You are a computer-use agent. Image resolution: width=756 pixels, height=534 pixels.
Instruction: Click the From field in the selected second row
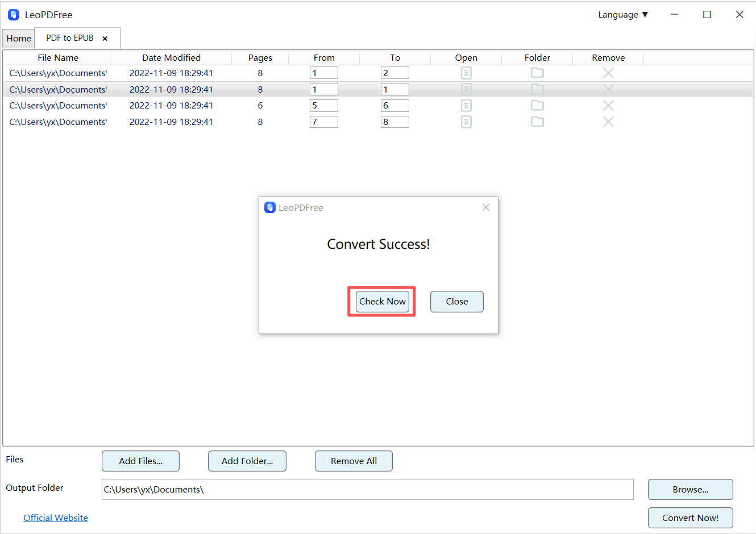[x=324, y=89]
